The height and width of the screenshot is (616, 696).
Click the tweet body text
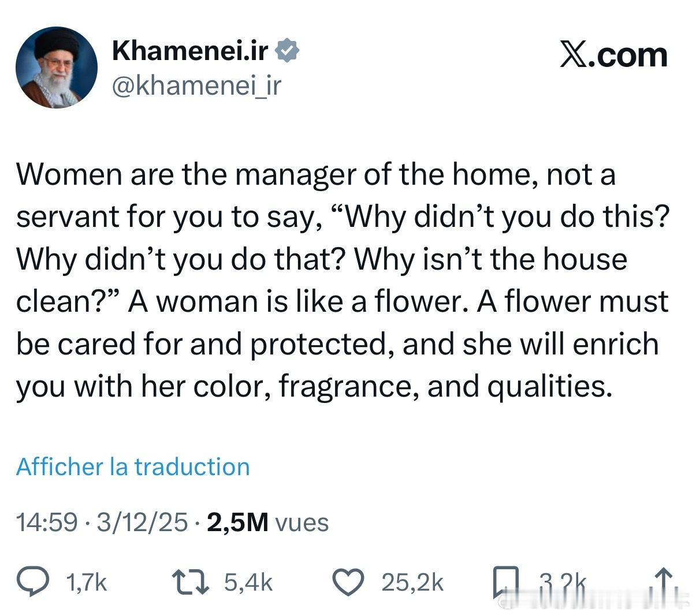[x=342, y=280]
